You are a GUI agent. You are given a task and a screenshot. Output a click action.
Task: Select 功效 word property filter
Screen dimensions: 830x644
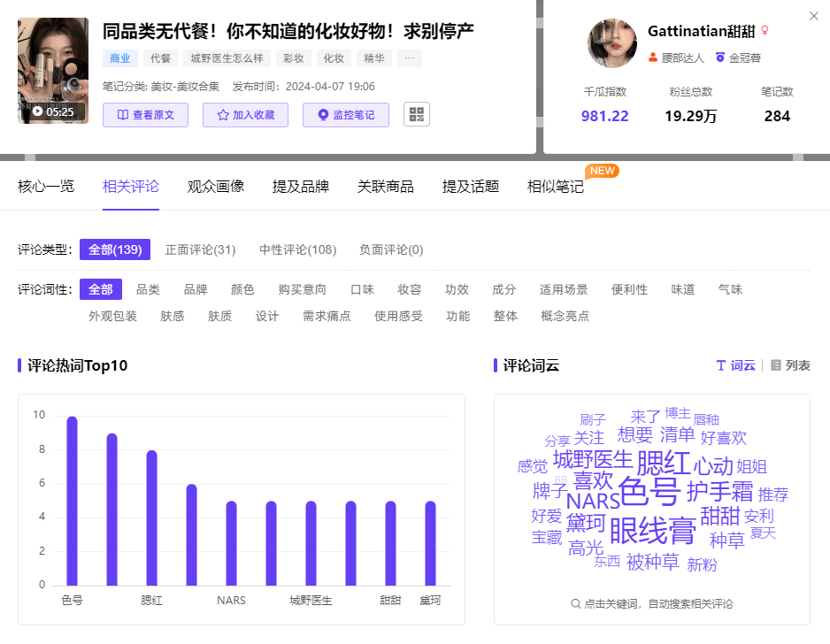point(457,289)
